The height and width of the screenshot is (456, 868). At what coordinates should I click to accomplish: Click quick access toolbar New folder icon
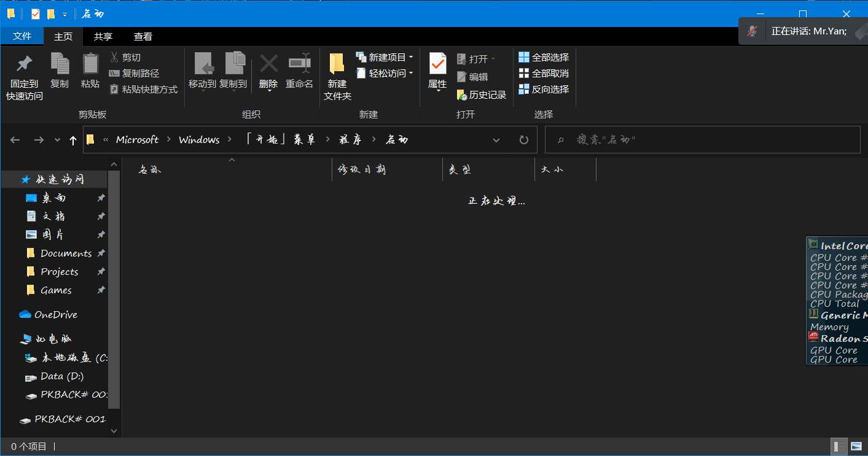(x=52, y=14)
